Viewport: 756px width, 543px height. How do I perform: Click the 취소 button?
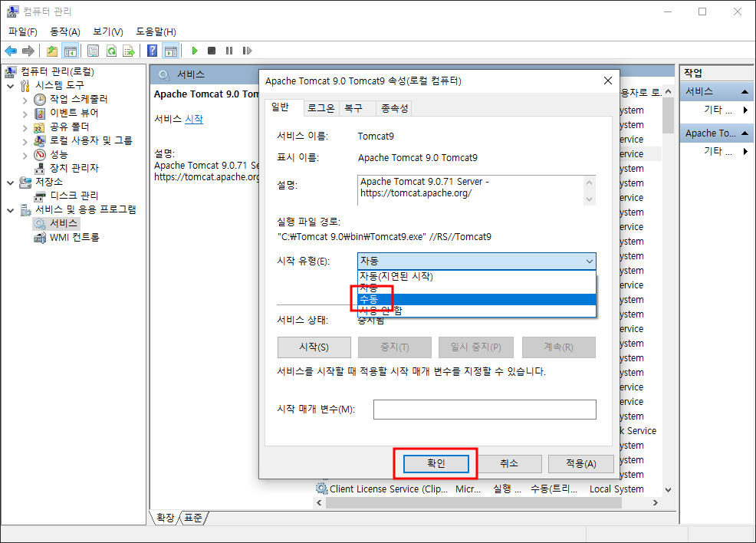[x=508, y=463]
